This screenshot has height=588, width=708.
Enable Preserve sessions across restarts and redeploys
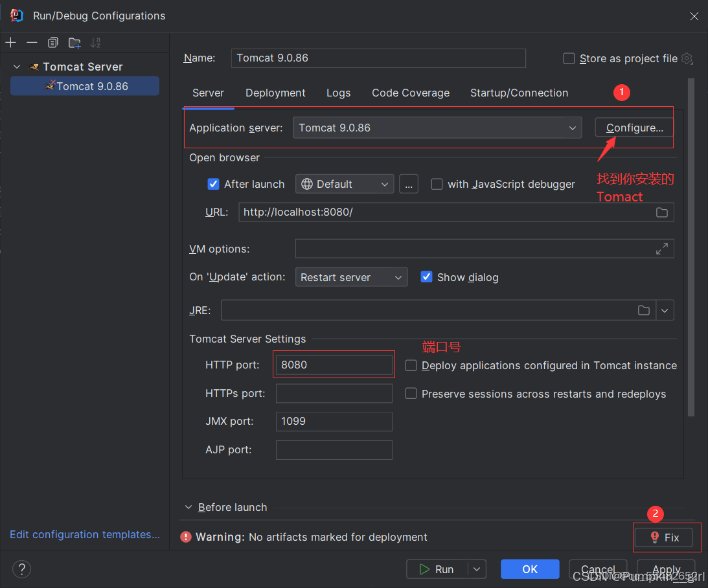pos(411,394)
